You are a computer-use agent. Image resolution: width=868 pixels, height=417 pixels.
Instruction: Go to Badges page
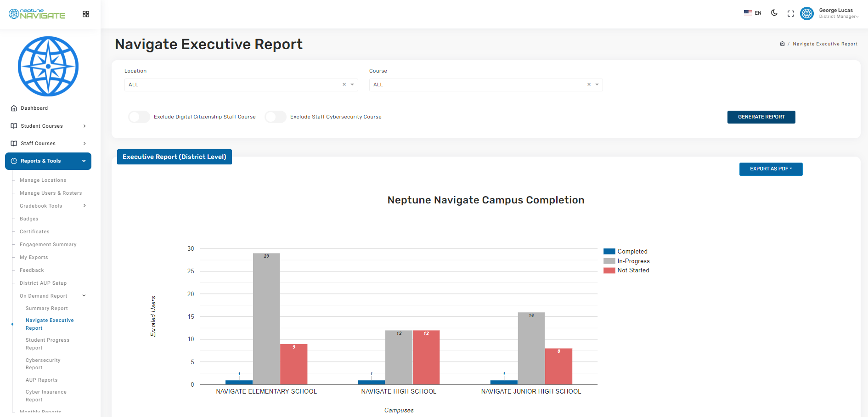point(29,219)
